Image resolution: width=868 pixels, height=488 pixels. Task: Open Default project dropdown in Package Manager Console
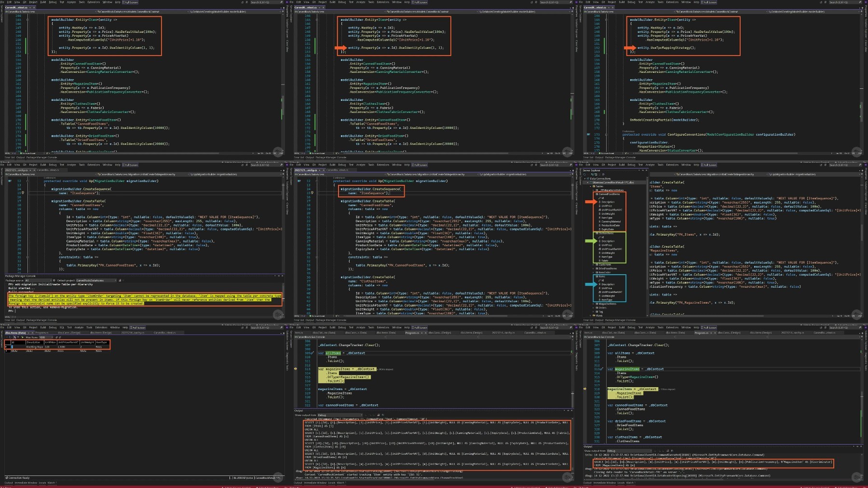point(96,280)
